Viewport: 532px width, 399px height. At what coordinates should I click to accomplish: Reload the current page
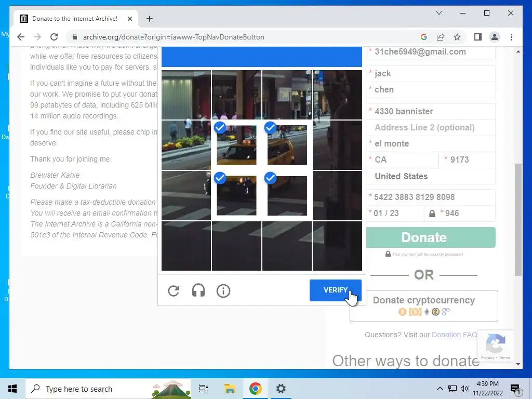(x=54, y=37)
